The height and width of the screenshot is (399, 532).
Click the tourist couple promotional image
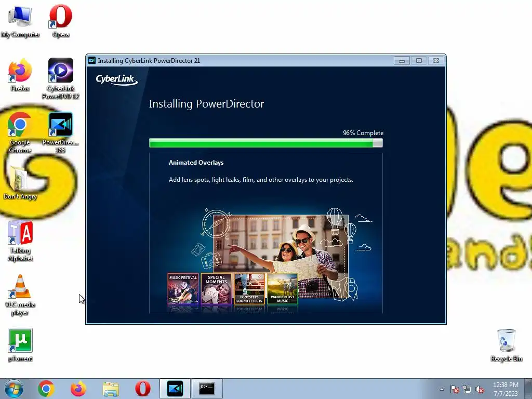tap(281, 256)
